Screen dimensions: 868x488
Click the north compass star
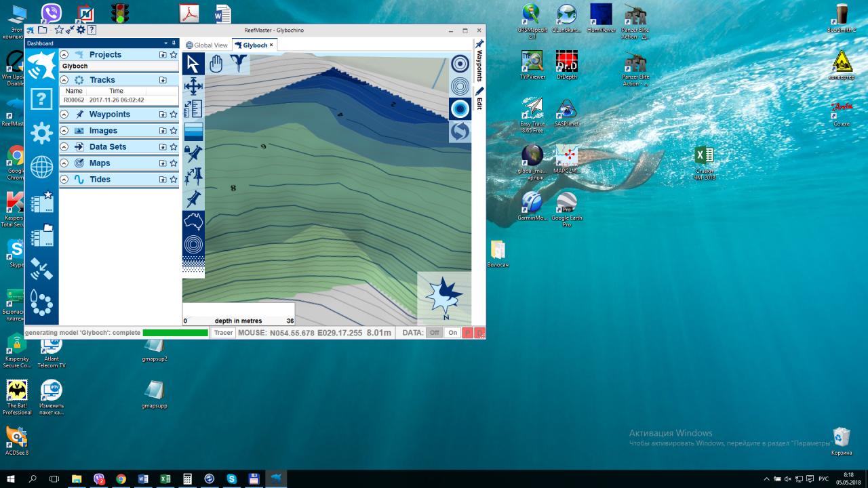tap(443, 296)
